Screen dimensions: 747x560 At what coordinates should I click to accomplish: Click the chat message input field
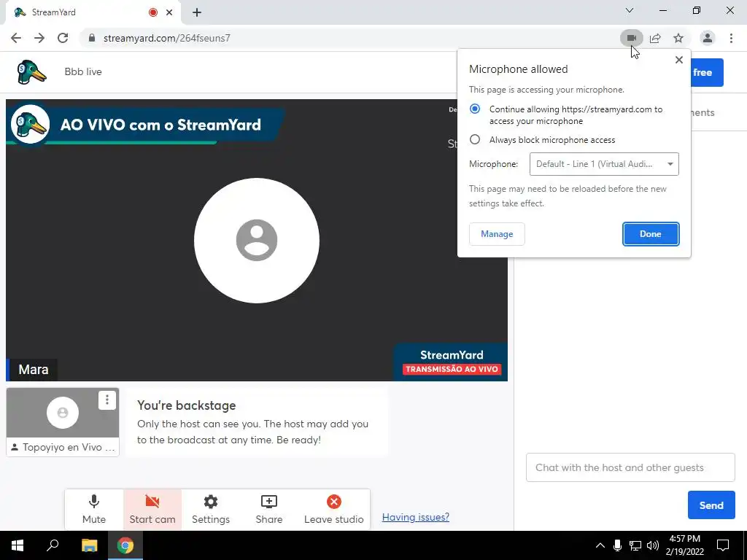[630, 467]
